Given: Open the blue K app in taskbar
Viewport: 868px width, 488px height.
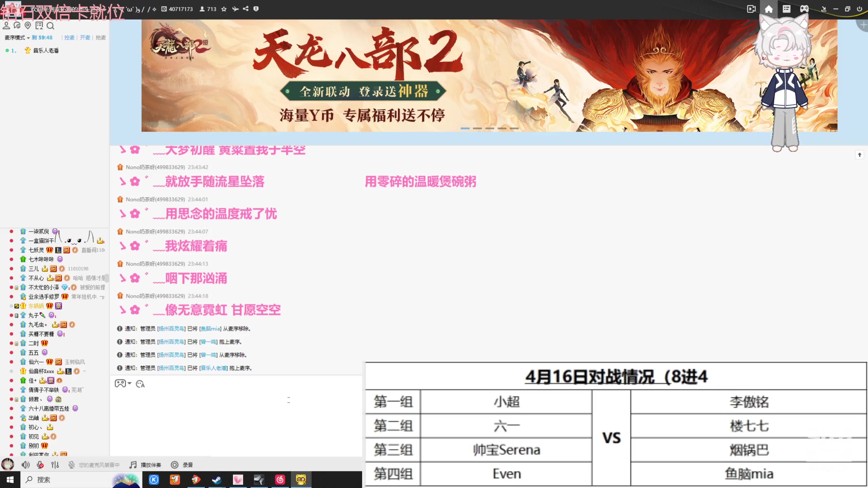Looking at the screenshot, I should (154, 480).
